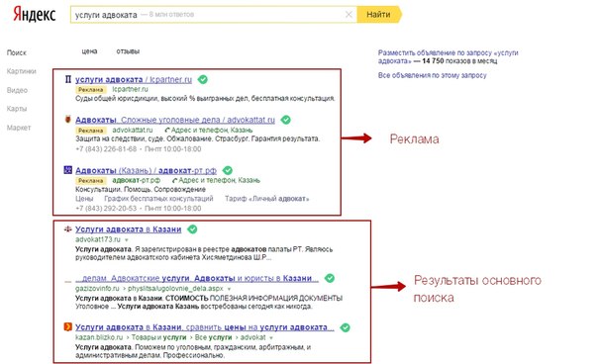
Task: Open Маркет in the sidebar
Action: [x=19, y=128]
